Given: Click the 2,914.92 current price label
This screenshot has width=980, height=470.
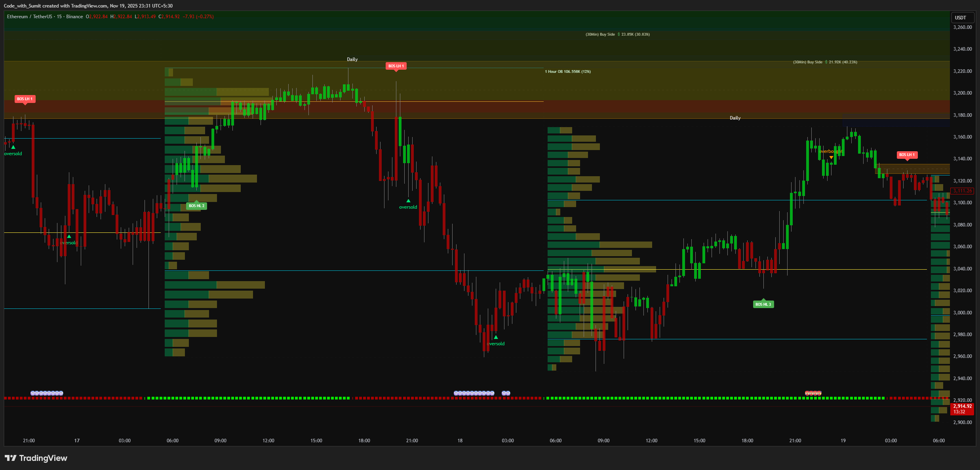Looking at the screenshot, I should tap(962, 406).
